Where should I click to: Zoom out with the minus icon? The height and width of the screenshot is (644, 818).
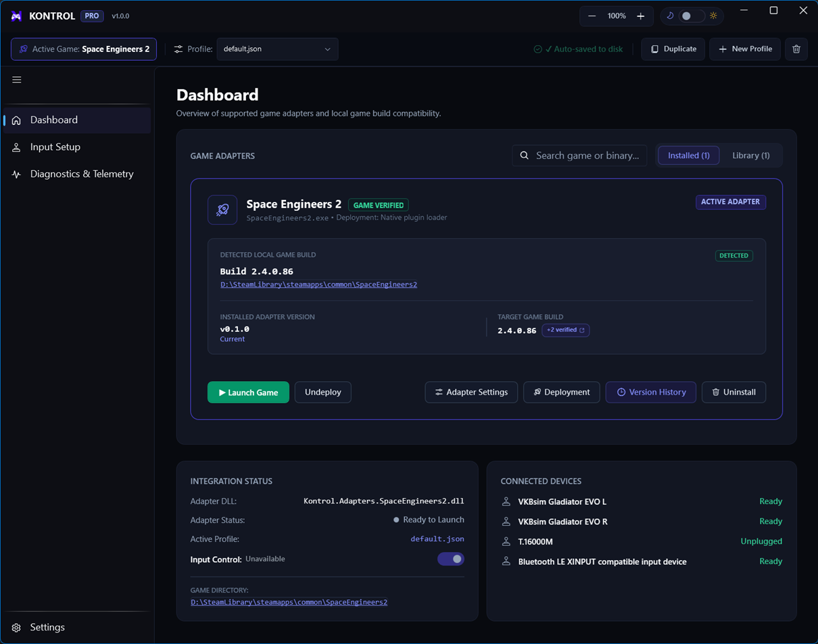(x=592, y=16)
